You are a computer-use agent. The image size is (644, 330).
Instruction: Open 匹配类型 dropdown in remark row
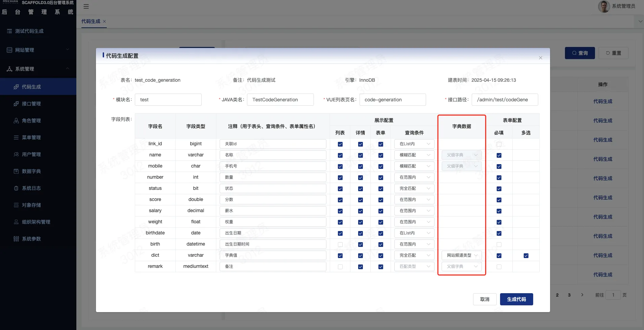pos(414,266)
